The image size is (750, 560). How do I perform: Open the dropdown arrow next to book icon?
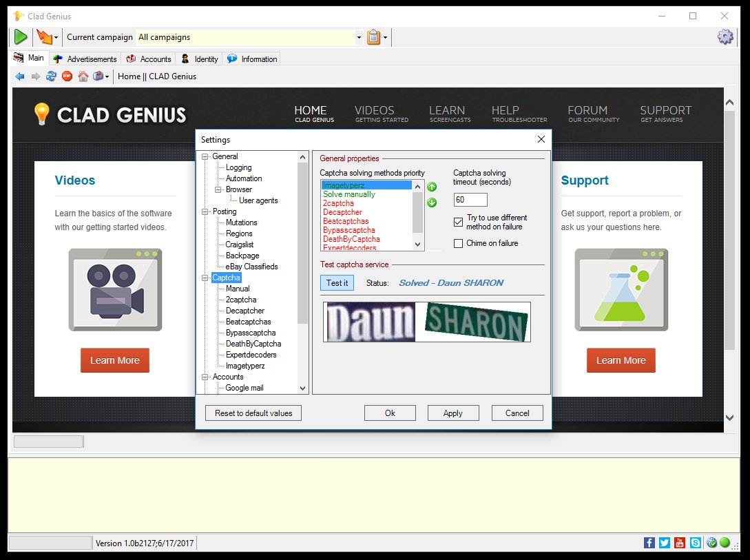[x=107, y=76]
